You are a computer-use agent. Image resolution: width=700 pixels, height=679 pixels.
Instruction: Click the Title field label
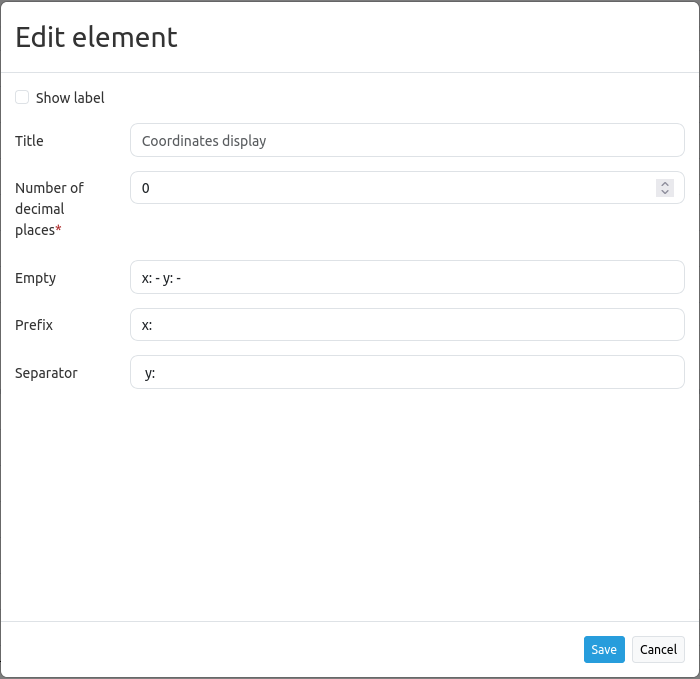[x=30, y=141]
